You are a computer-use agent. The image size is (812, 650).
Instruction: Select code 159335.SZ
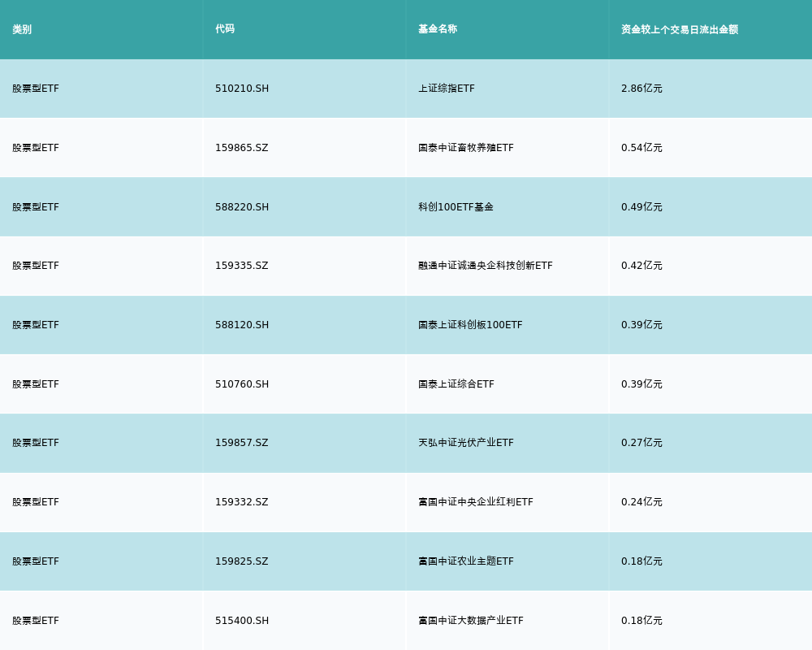[242, 266]
